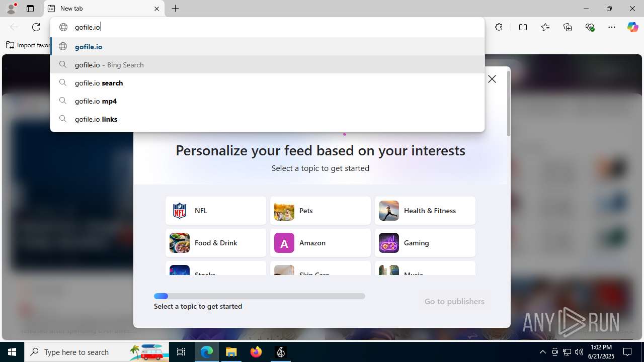The image size is (644, 362).
Task: Select the NFL topic card
Action: click(x=216, y=211)
